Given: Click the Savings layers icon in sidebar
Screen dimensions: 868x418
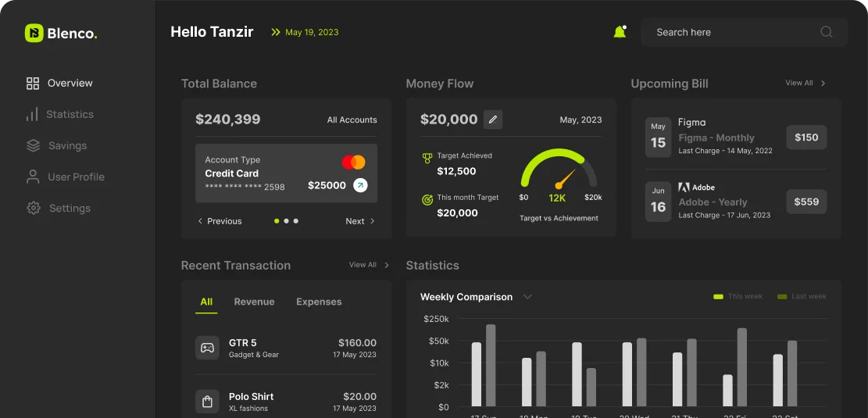Looking at the screenshot, I should 33,145.
